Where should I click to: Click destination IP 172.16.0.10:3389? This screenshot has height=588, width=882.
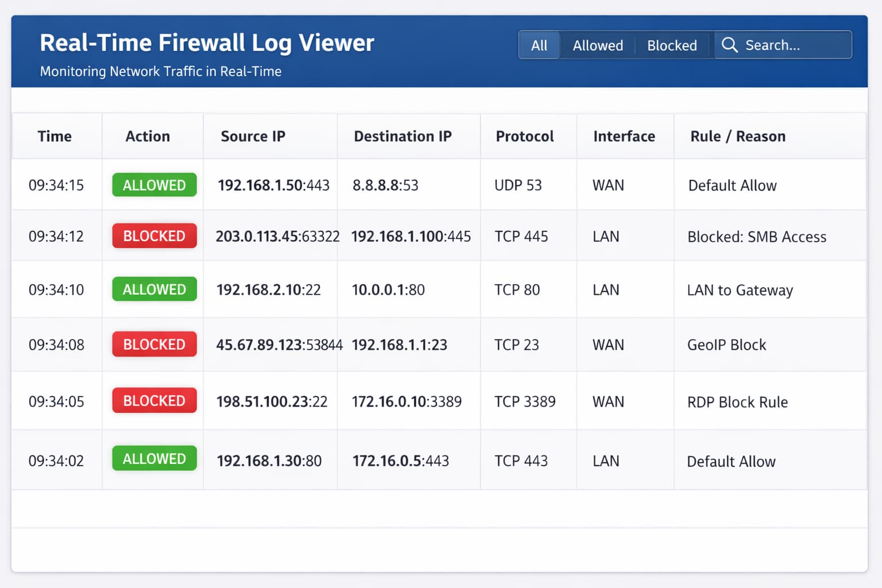(407, 402)
